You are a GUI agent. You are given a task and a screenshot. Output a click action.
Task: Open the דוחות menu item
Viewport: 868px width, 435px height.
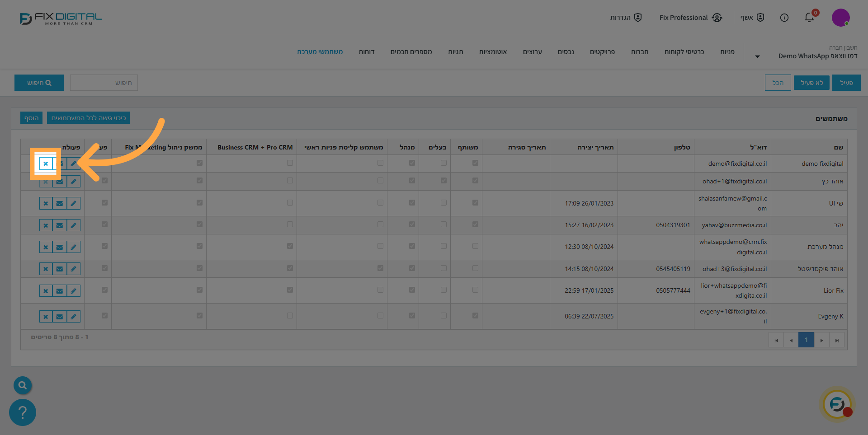(367, 52)
